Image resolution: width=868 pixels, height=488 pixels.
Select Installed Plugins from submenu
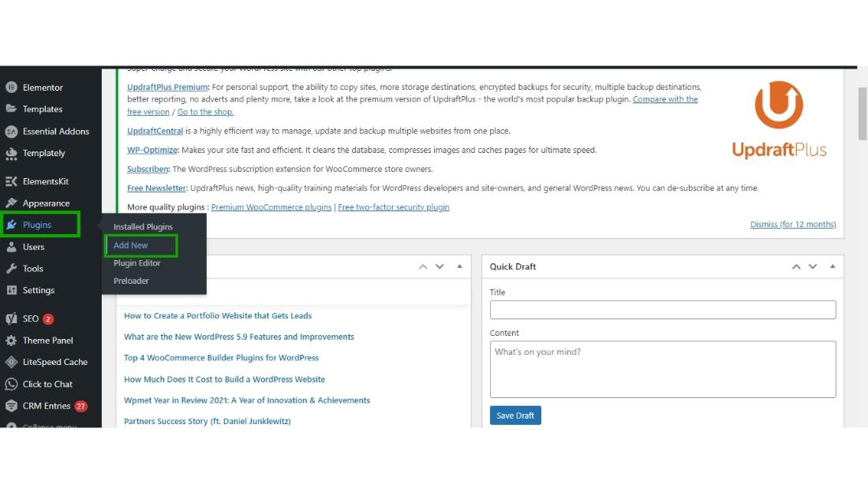pyautogui.click(x=143, y=227)
